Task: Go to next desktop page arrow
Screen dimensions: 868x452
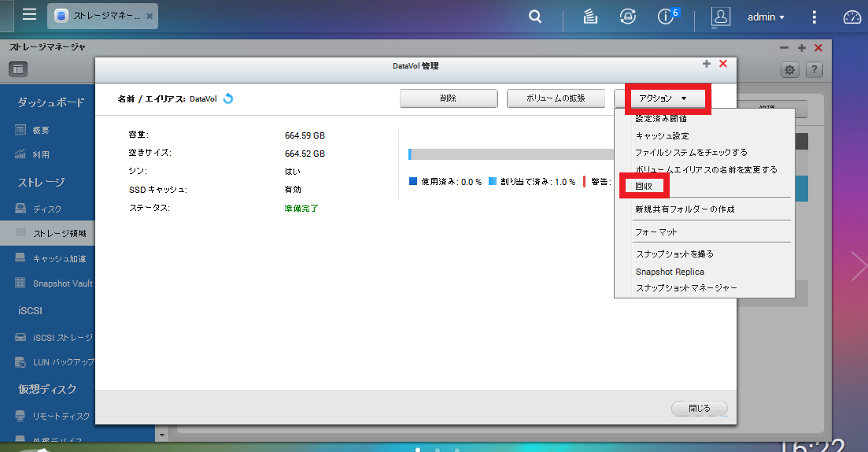Action: tap(859, 266)
